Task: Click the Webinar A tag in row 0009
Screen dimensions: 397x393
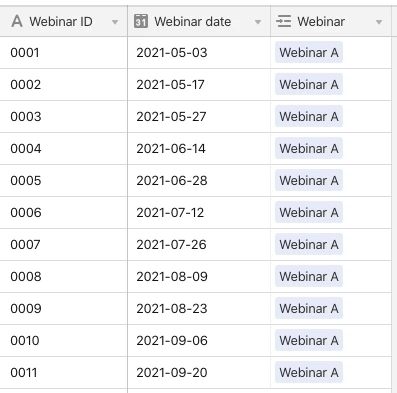Action: [309, 309]
